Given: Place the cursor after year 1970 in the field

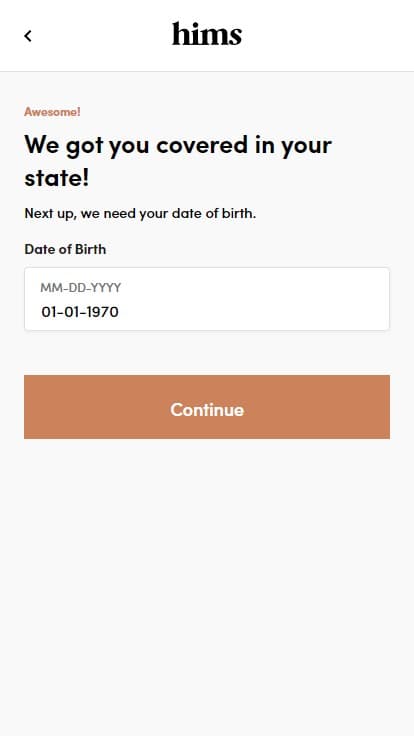Looking at the screenshot, I should pyautogui.click(x=120, y=312).
